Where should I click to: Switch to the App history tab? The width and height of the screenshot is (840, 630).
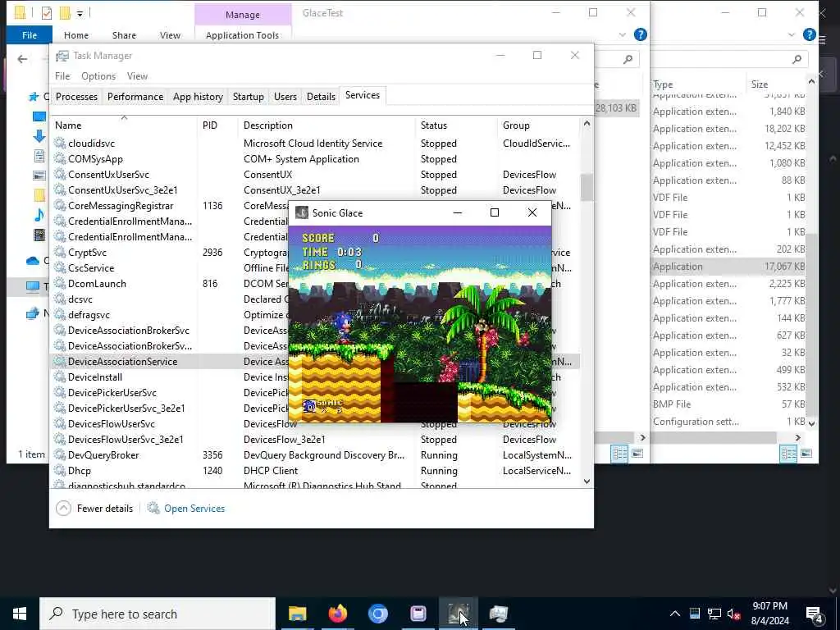pos(198,97)
